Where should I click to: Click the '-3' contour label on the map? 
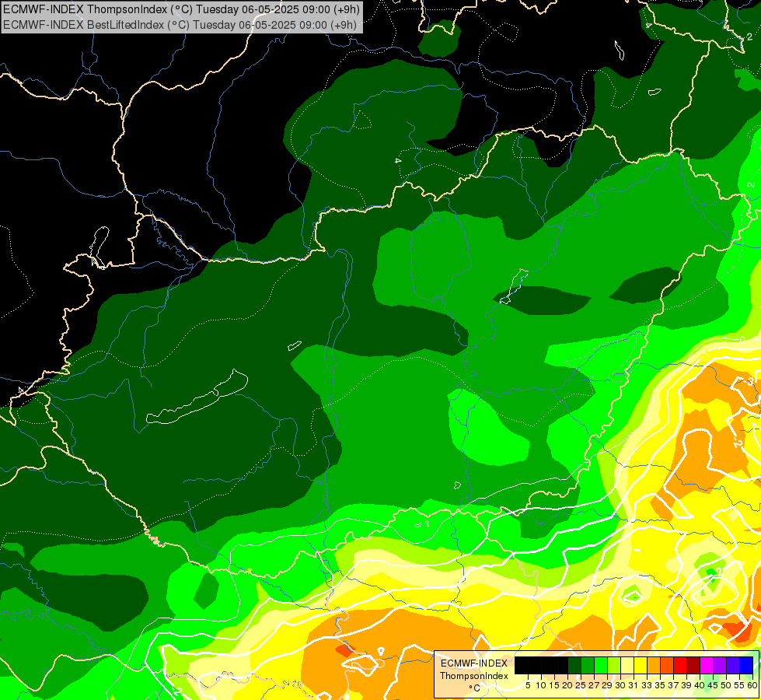pos(750,382)
